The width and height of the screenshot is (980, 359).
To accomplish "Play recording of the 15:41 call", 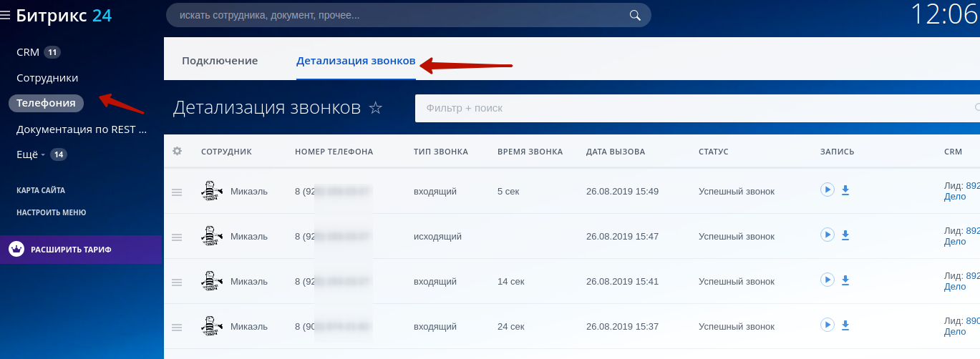I will click(828, 280).
